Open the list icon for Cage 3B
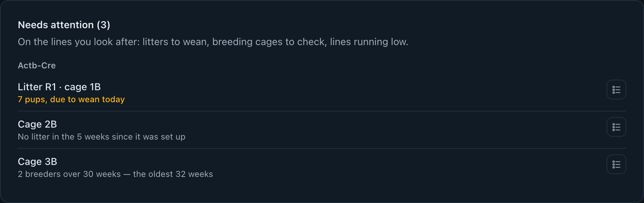The image size is (644, 203). tap(616, 164)
